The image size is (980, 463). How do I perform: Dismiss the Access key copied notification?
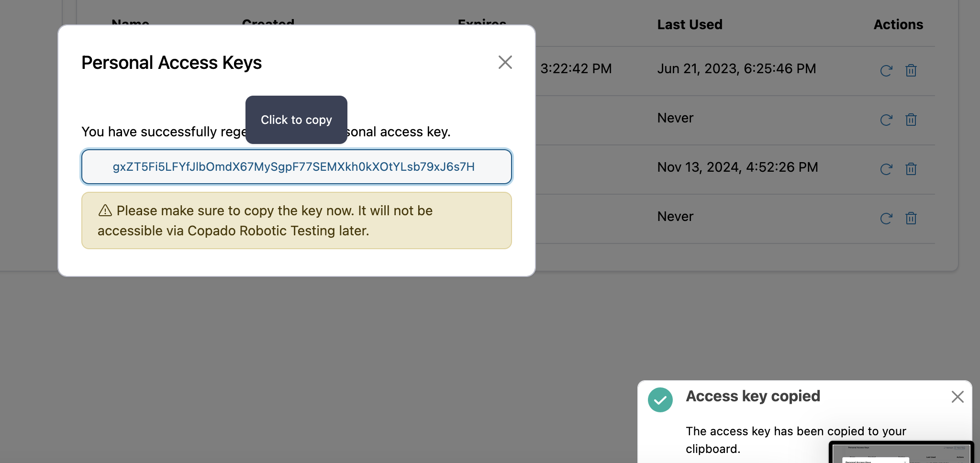(958, 397)
